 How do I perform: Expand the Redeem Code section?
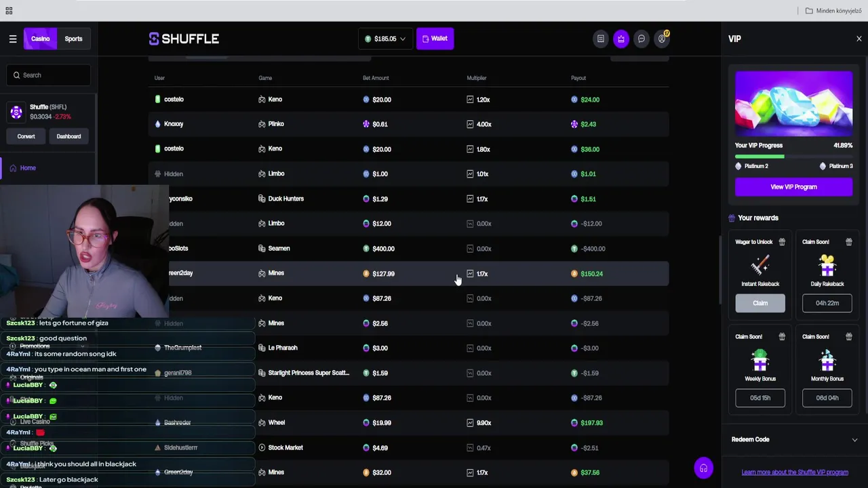(x=793, y=439)
